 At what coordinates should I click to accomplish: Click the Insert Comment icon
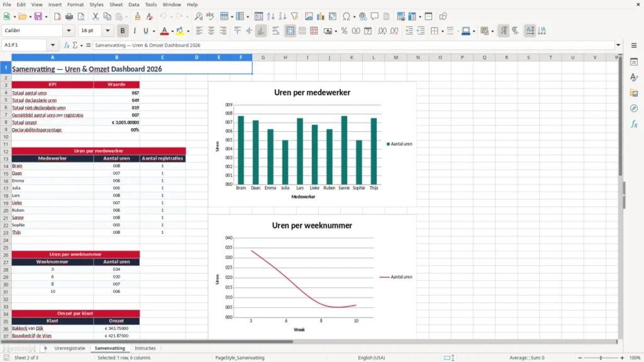point(375,16)
